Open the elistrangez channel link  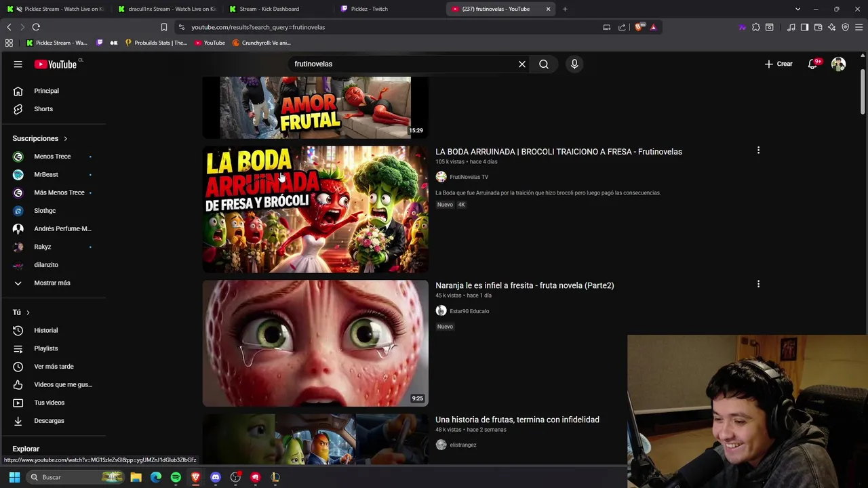(x=463, y=445)
